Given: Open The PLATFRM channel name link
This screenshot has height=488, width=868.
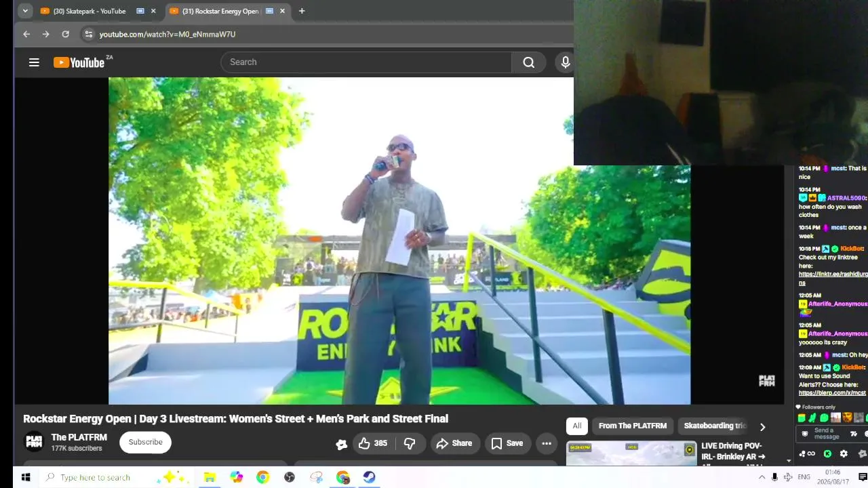Looking at the screenshot, I should point(79,437).
